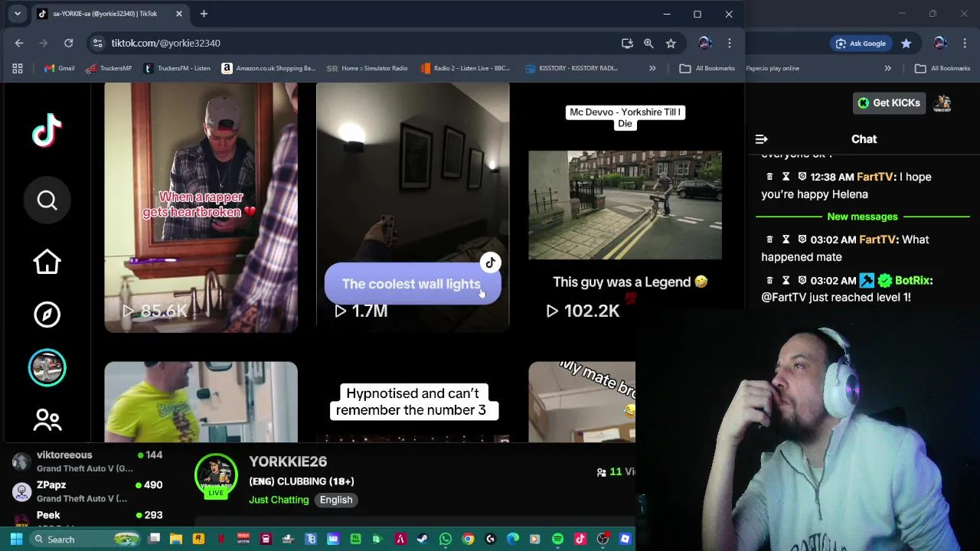
Task: Open Gmail bookmark
Action: [59, 68]
